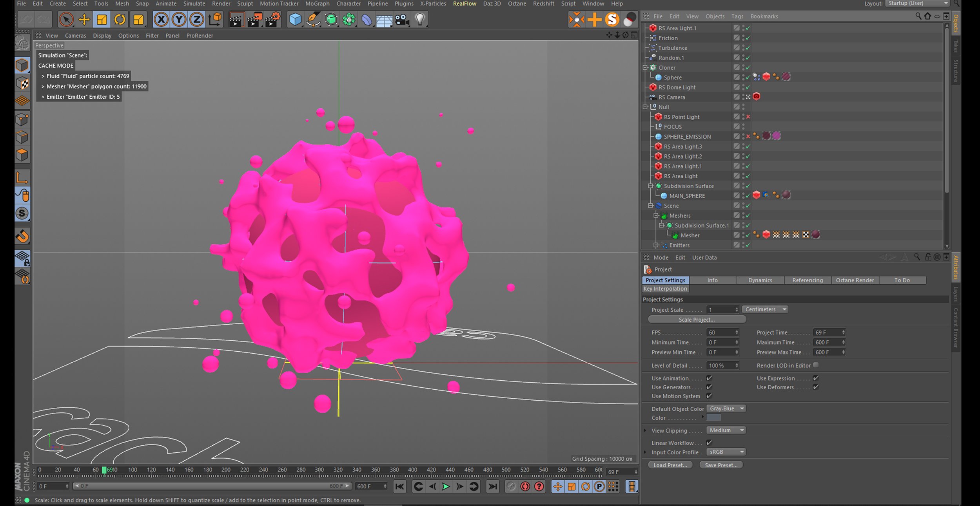Image resolution: width=980 pixels, height=506 pixels.
Task: Switch to Dynamics tab
Action: [x=760, y=280]
